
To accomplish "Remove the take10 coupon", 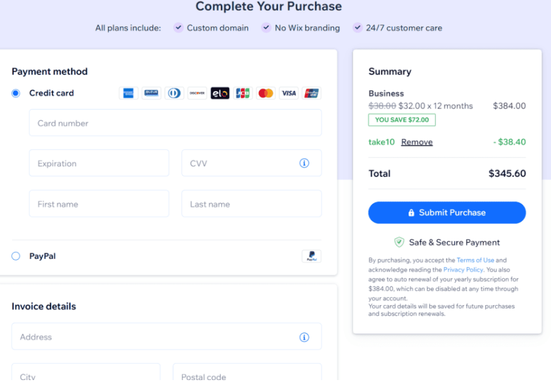I will [x=417, y=142].
